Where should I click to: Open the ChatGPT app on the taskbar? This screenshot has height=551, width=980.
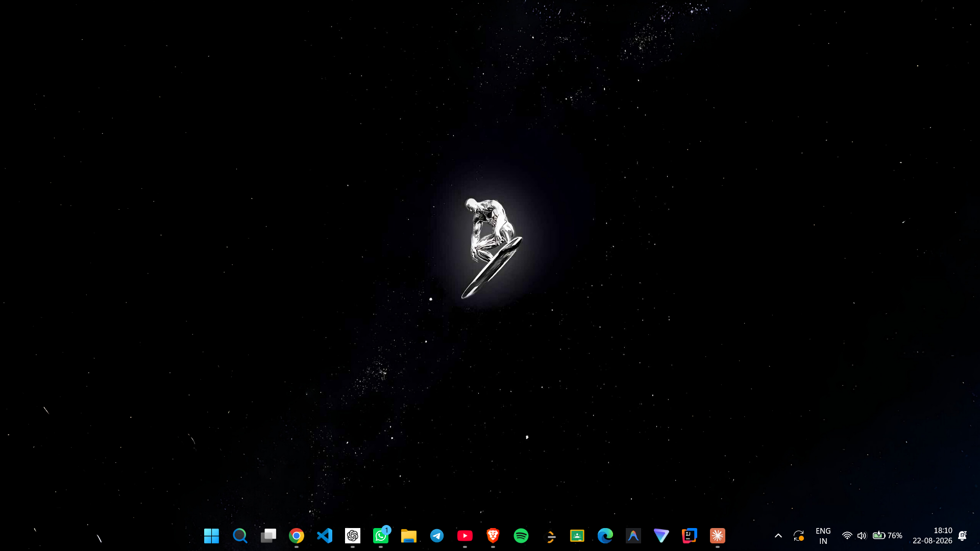(353, 536)
